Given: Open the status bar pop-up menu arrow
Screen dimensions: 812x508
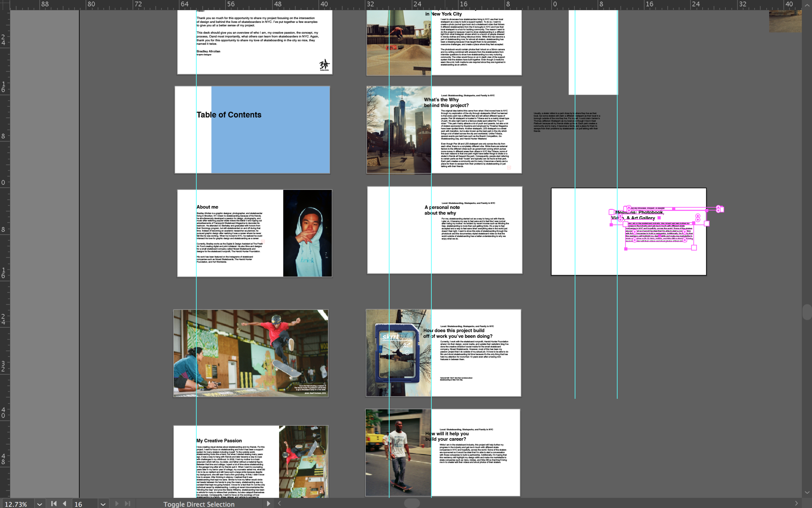Looking at the screenshot, I should tap(268, 503).
